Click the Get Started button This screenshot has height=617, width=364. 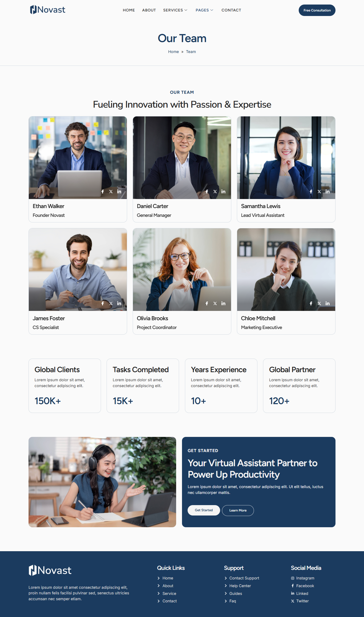[x=204, y=510]
